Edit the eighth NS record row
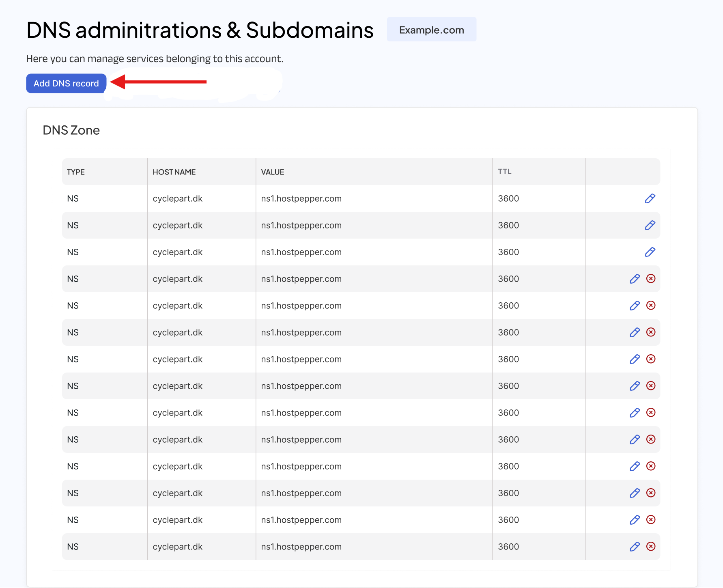Screen dimensions: 723x588 (635, 386)
